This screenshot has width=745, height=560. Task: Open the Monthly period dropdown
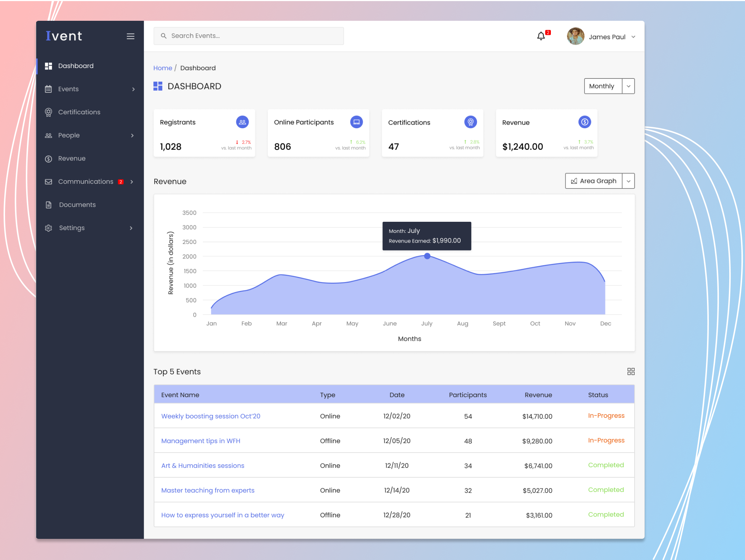(x=609, y=86)
